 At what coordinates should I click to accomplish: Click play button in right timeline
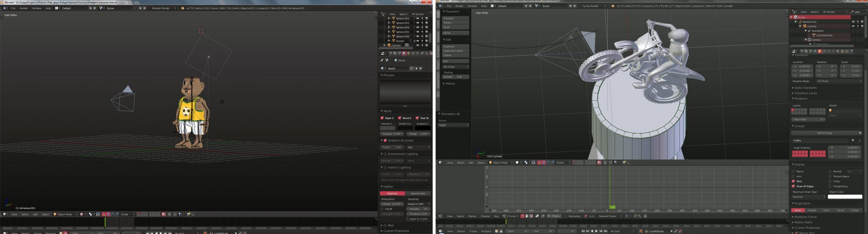pyautogui.click(x=596, y=231)
